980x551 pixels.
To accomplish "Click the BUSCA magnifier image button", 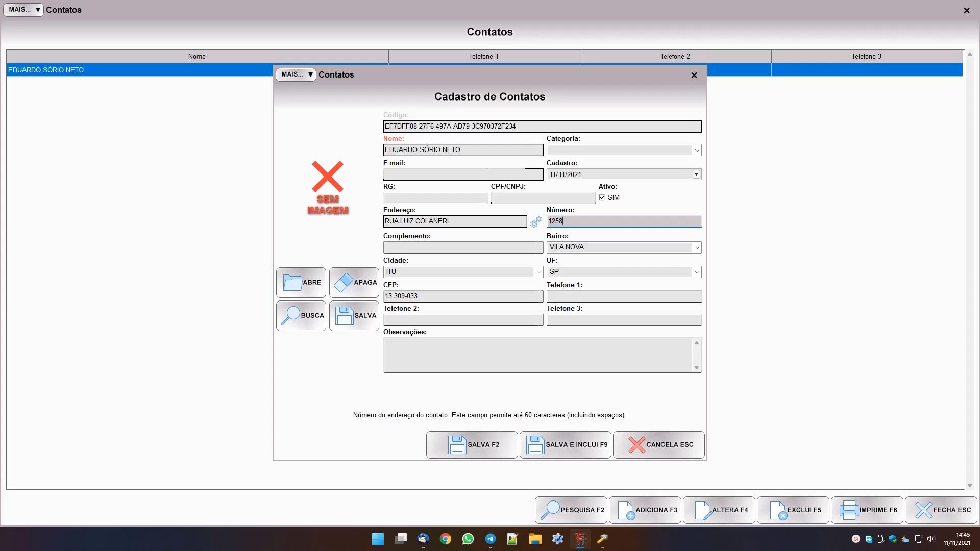I will 301,316.
